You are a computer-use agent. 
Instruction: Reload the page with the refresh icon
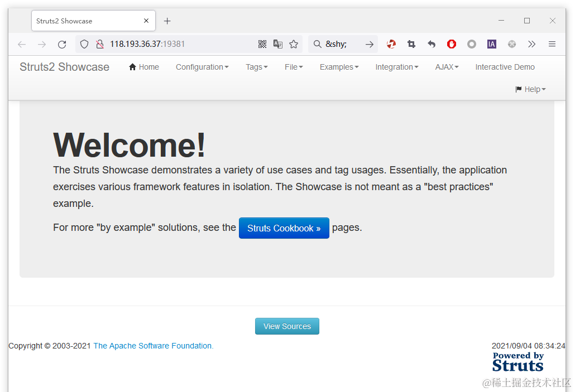tap(62, 44)
